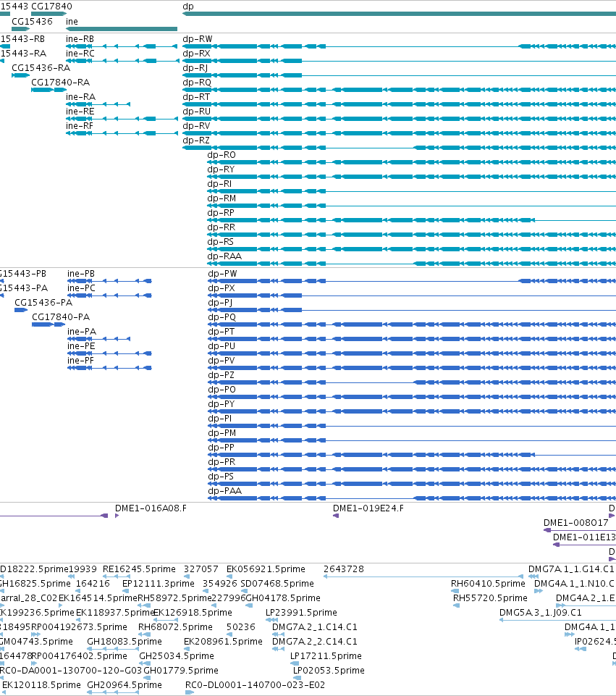
Task: Open transcript dp-RJ
Action: tap(195, 68)
